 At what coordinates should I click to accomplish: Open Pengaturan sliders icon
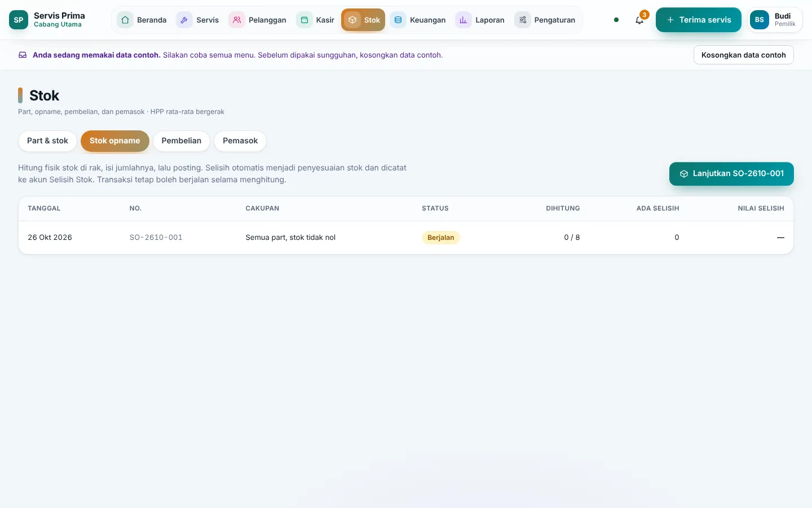tap(523, 20)
